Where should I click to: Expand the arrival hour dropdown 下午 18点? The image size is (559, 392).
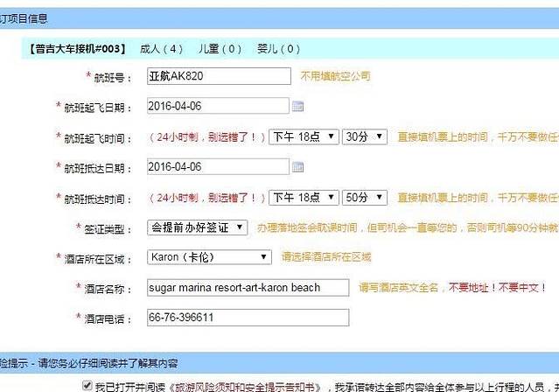click(303, 198)
